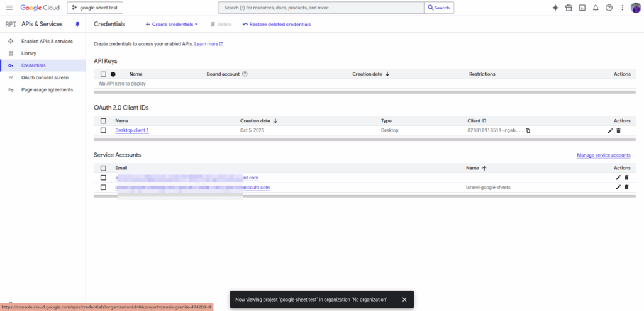644x311 pixels.
Task: Open the help question mark icon
Action: 609,8
